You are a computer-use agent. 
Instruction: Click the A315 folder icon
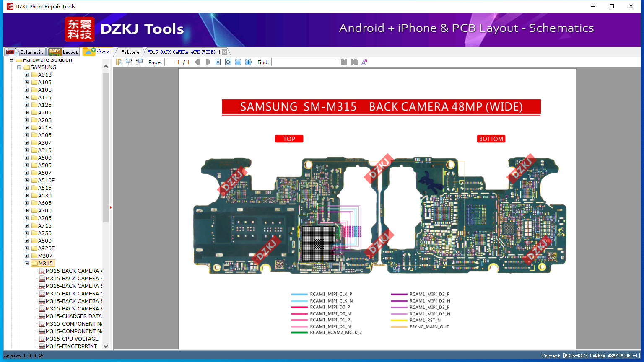[x=34, y=150]
